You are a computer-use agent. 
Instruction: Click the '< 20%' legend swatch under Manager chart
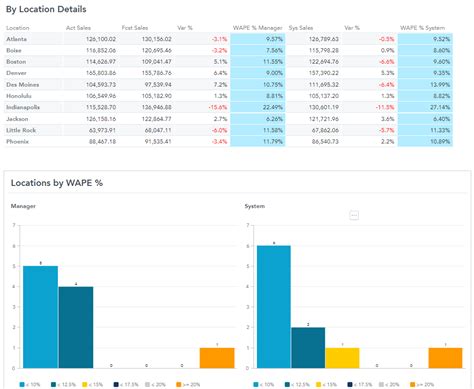[x=147, y=385]
